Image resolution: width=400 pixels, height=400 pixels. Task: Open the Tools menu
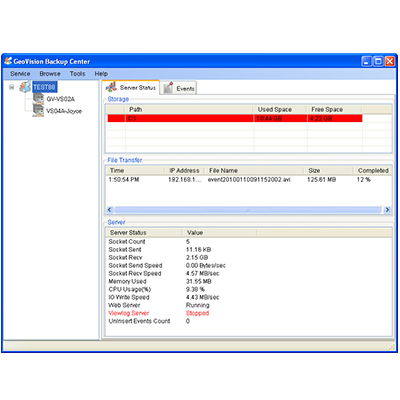(x=77, y=74)
